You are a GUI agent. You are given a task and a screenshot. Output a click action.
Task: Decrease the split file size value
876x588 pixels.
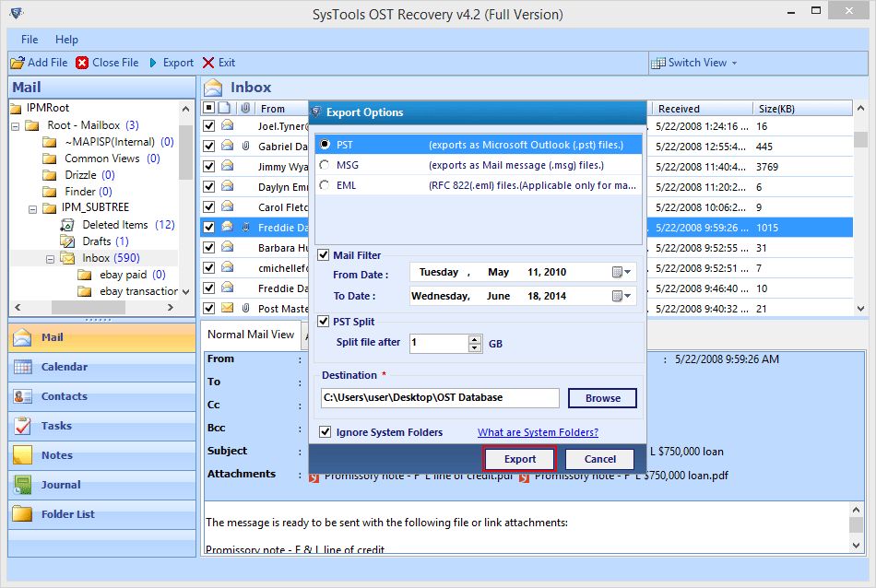pyautogui.click(x=475, y=347)
